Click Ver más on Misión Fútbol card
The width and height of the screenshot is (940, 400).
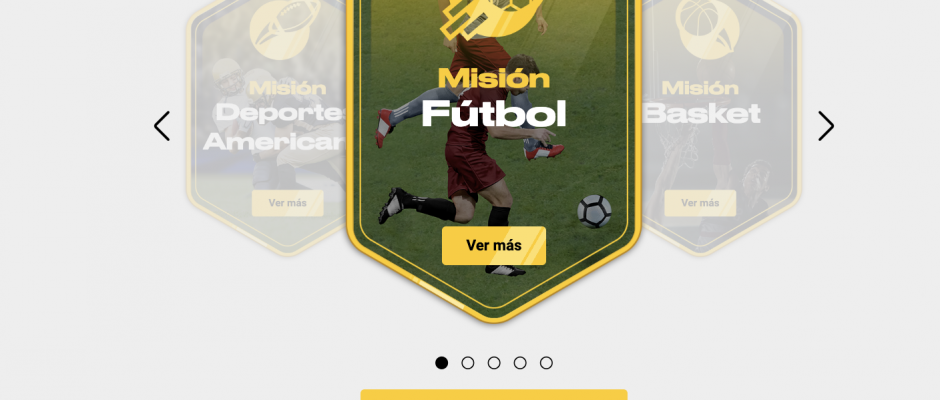pos(494,245)
